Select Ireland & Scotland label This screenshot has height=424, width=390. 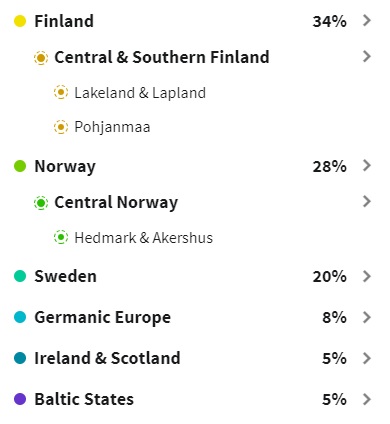pyautogui.click(x=107, y=358)
